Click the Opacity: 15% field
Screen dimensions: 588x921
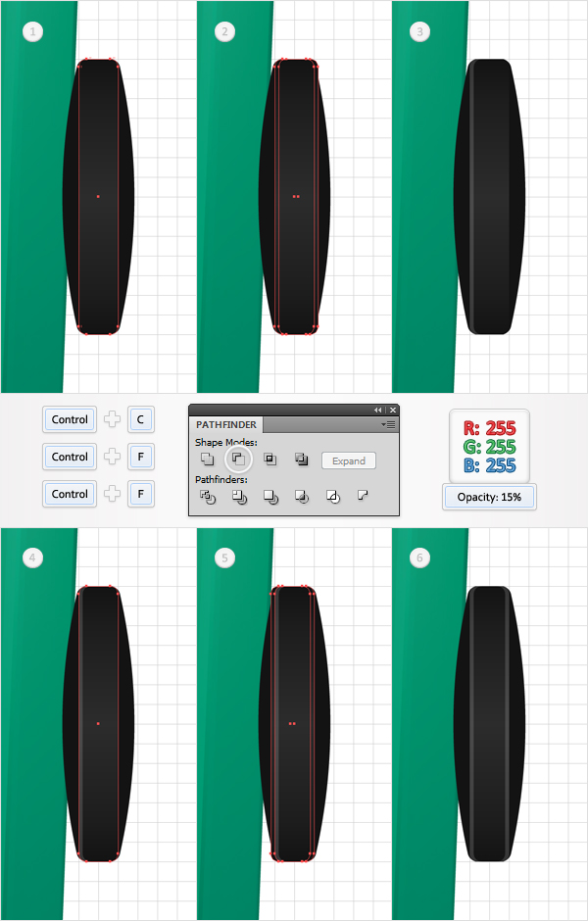pos(489,497)
